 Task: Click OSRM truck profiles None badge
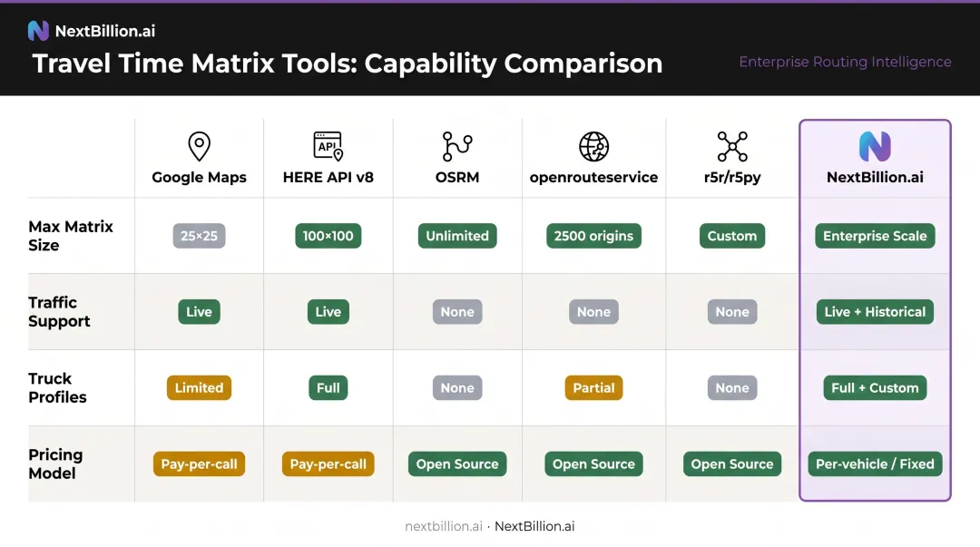tap(456, 387)
